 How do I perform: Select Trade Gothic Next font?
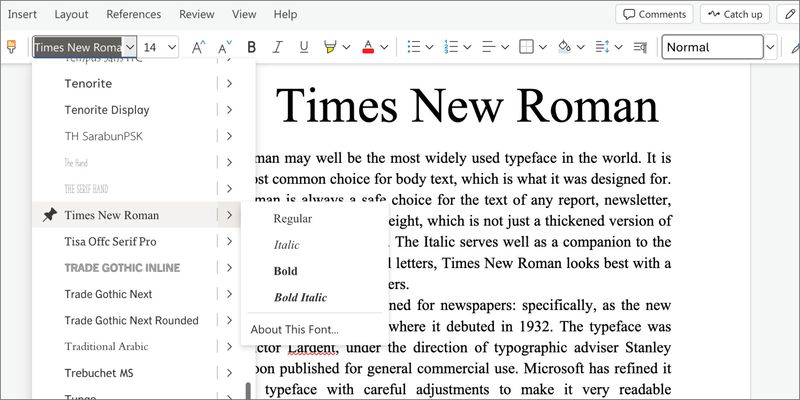(x=108, y=294)
